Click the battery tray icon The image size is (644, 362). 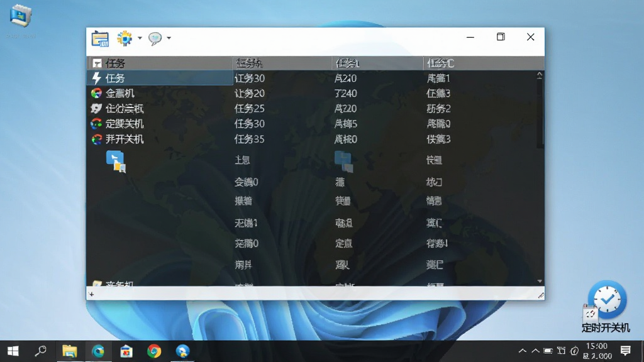tap(548, 351)
